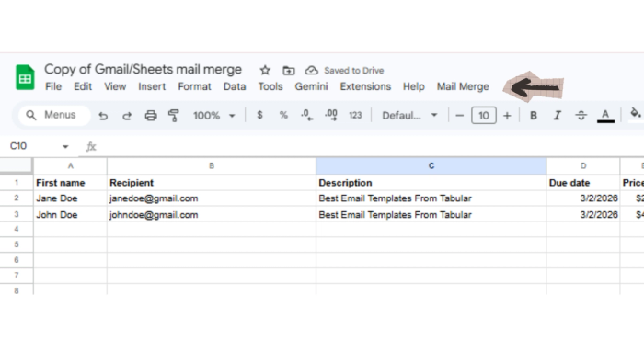Screen dimensions: 644x362
Task: Open the Extensions menu
Action: (365, 86)
